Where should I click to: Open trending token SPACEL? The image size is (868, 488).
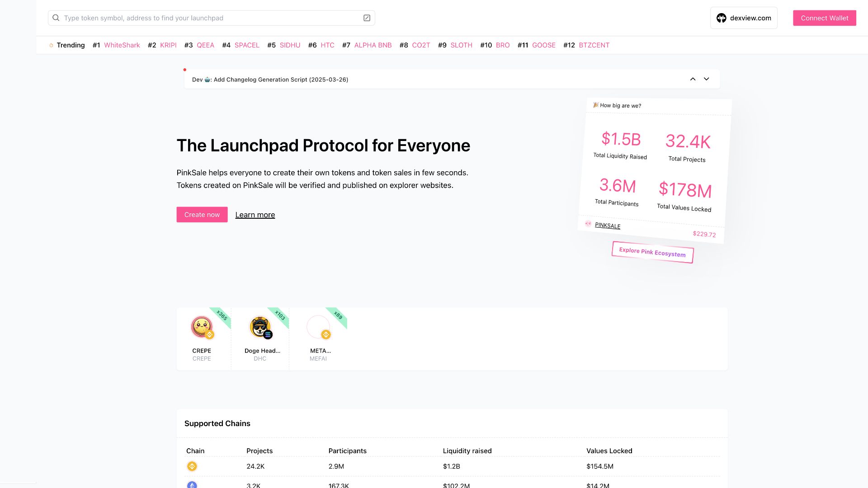[x=247, y=45]
